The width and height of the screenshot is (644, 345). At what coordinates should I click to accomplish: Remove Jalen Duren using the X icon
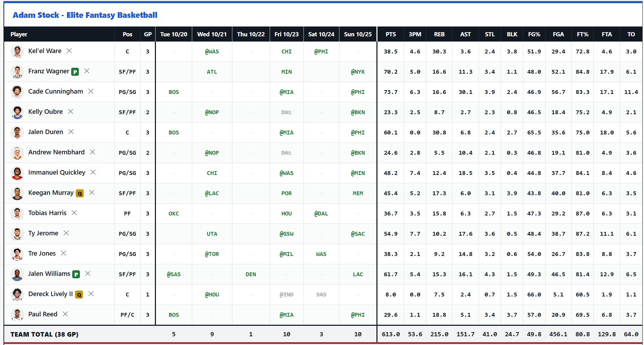pos(71,132)
